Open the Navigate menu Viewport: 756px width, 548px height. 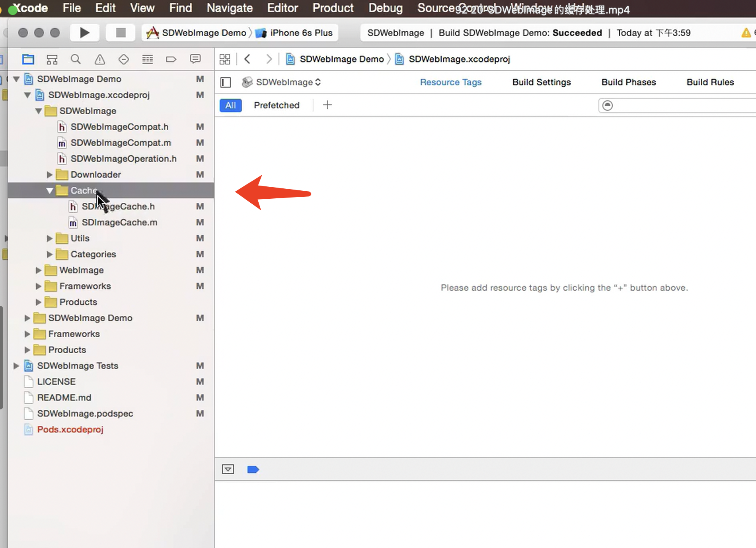(230, 8)
